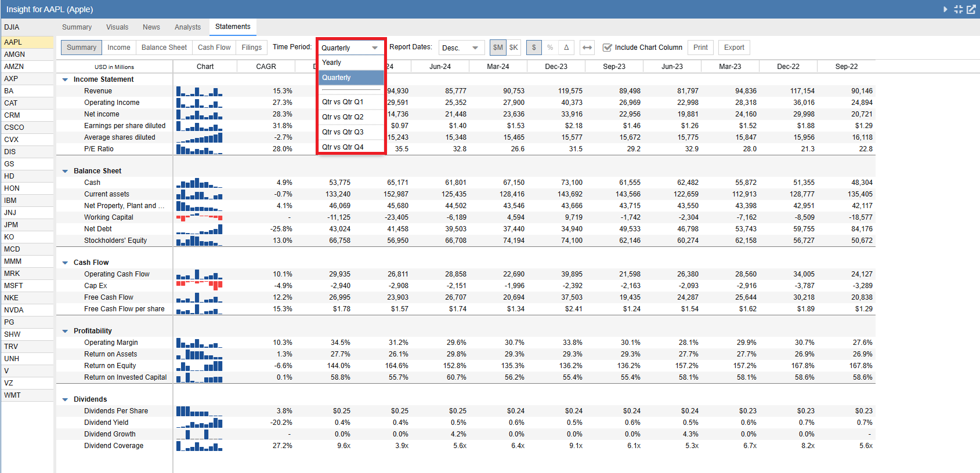Choose Qtr vs Qtr Q2 option
This screenshot has height=473, width=980.
click(x=351, y=117)
